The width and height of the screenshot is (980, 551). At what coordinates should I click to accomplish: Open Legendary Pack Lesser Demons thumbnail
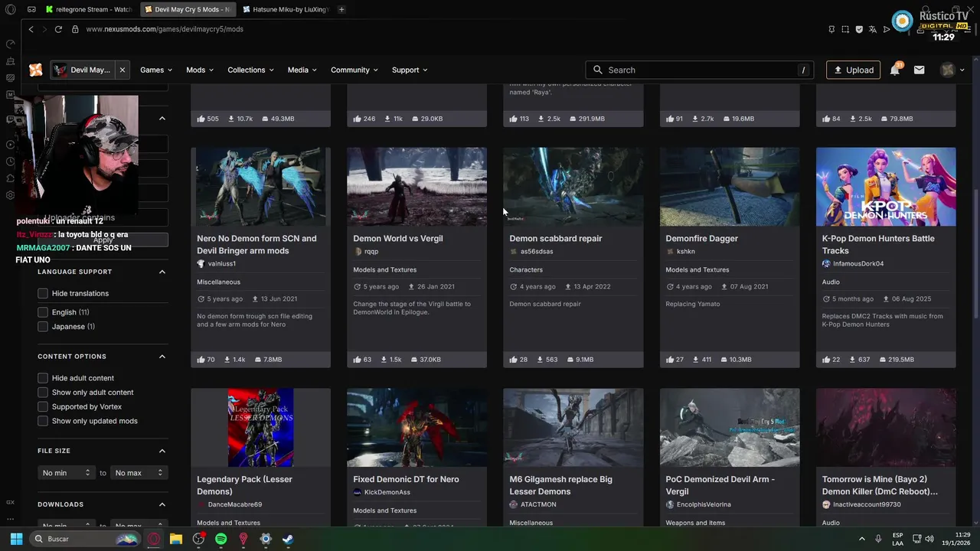[260, 427]
